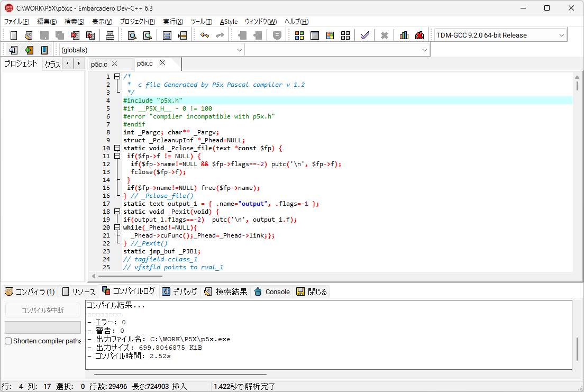Screen dimensions: 584x392
Task: Open the プロジェクト(P) menu
Action: tap(138, 22)
